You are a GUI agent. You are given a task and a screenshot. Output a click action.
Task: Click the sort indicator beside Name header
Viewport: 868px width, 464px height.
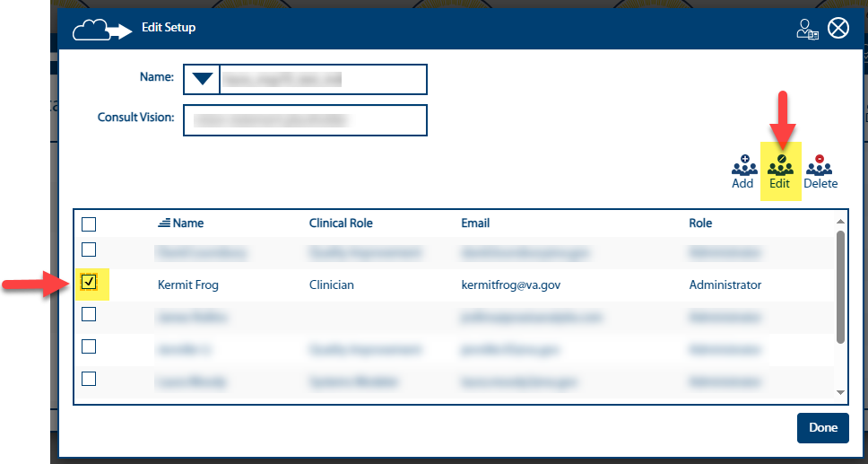pyautogui.click(x=164, y=223)
